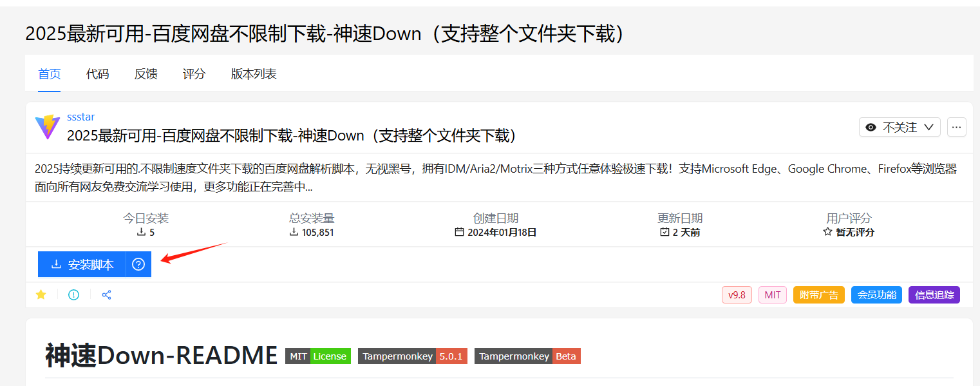Screen dimensions: 980x386
Task: Switch to the 首页 tab
Action: 50,74
